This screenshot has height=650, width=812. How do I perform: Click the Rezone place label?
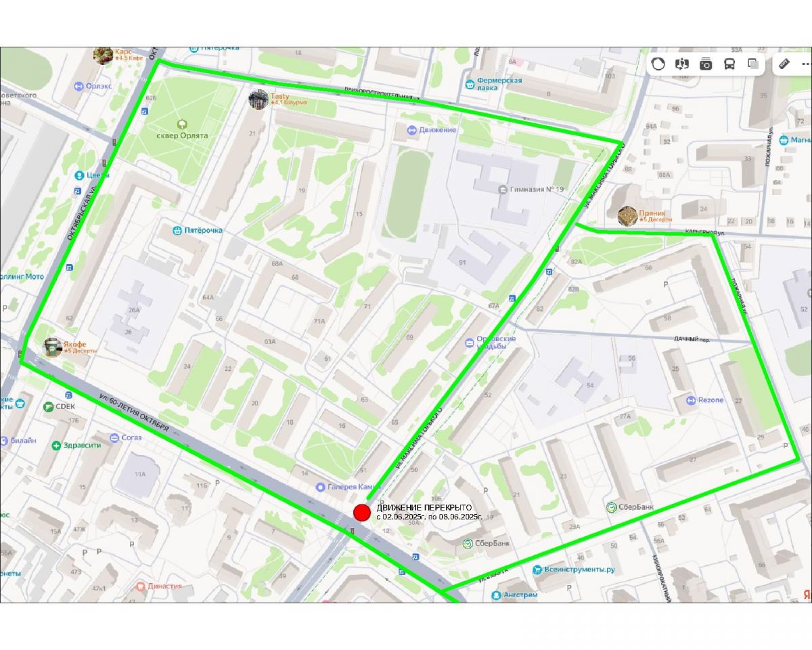711,399
